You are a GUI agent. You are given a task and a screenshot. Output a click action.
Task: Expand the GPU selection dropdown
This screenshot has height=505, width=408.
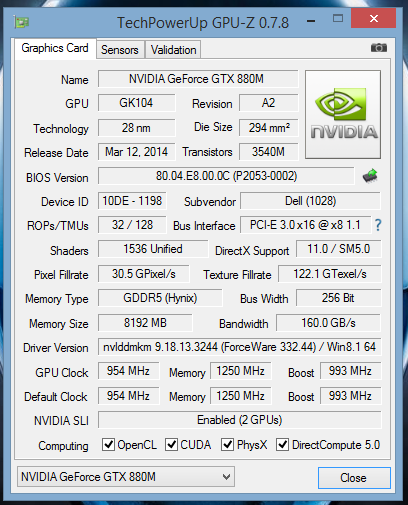pyautogui.click(x=126, y=477)
